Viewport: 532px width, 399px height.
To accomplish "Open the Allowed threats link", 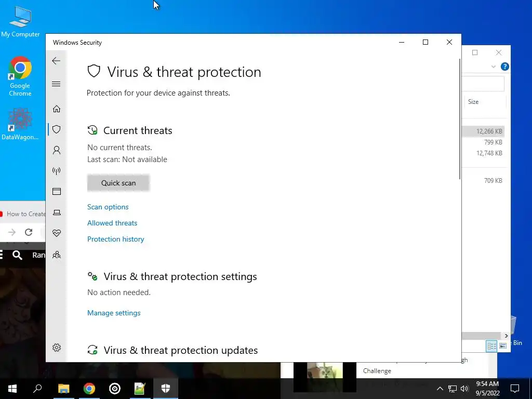I will [112, 223].
